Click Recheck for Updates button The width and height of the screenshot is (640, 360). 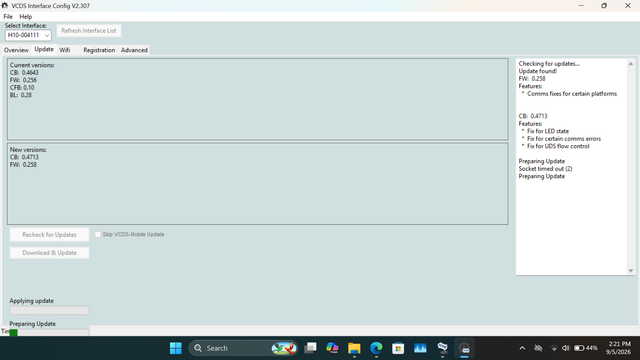(x=49, y=235)
